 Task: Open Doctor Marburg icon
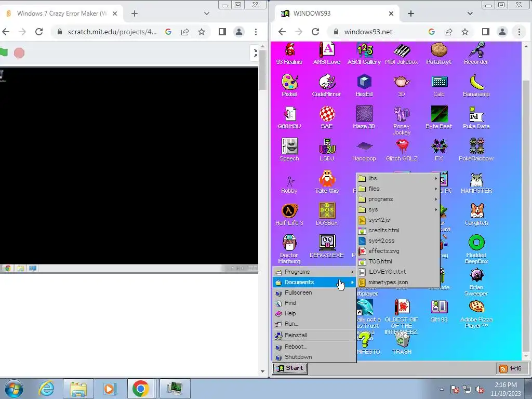pyautogui.click(x=289, y=249)
